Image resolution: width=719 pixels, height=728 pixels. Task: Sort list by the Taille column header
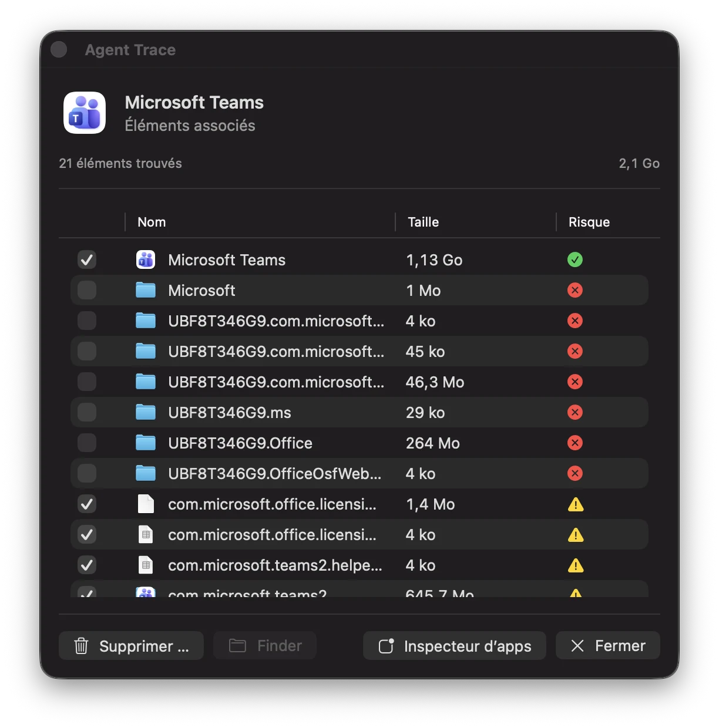click(x=424, y=222)
